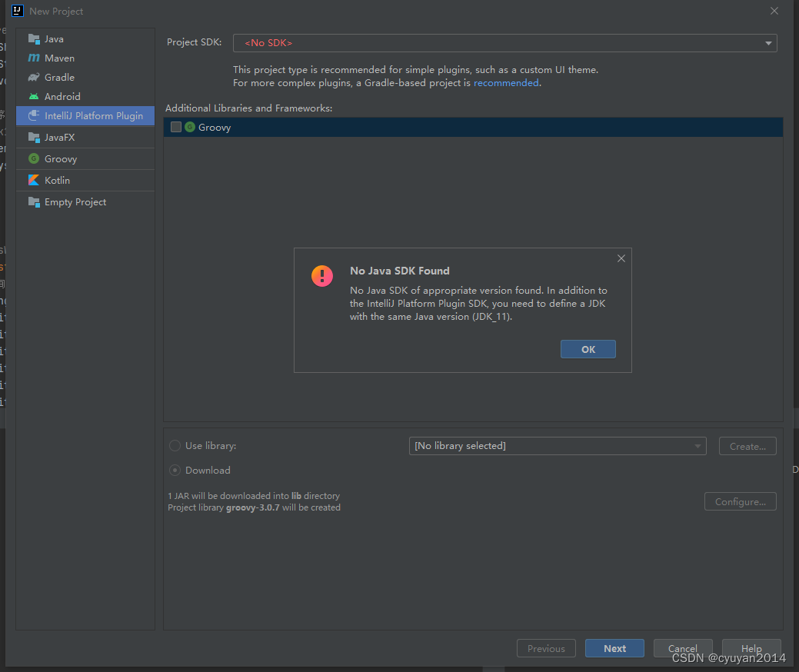Click the warning icon in error dialog
799x672 pixels.
coord(322,275)
